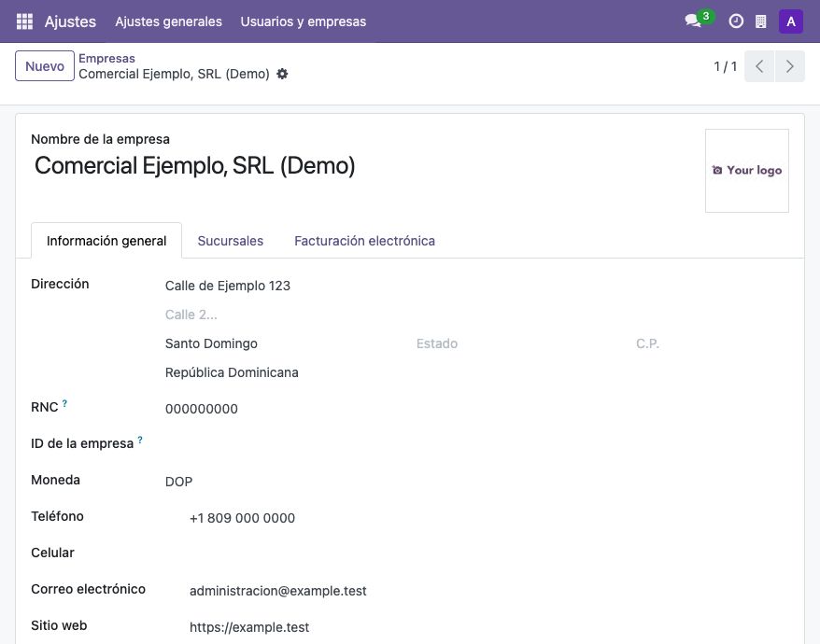The height and width of the screenshot is (644, 820).
Task: Show RNC field help tooltip
Action: tap(64, 403)
